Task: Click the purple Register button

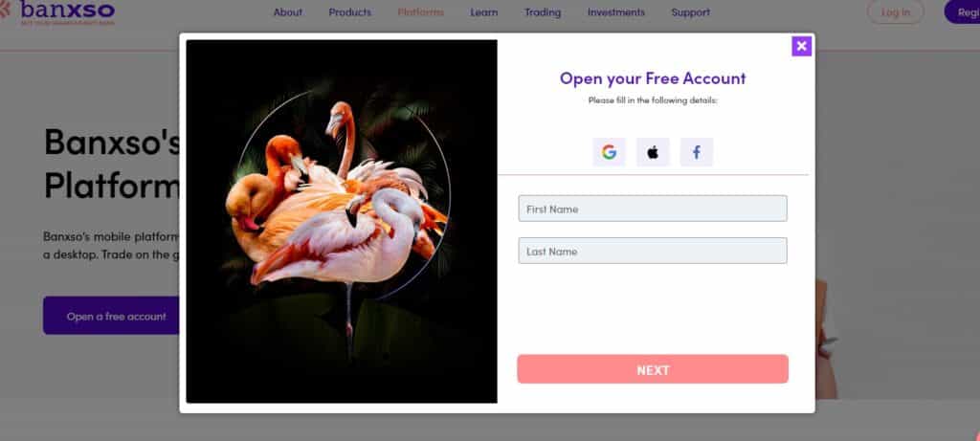Action: (x=963, y=11)
